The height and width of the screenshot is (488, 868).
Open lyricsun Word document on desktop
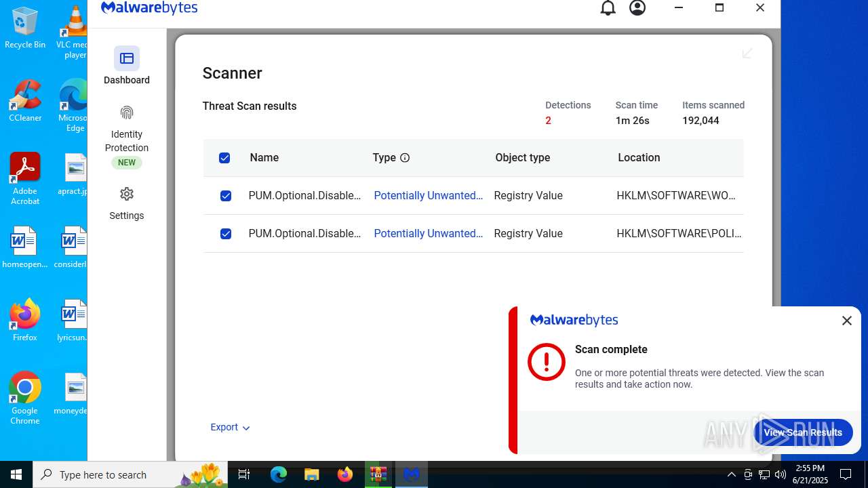coord(73,321)
